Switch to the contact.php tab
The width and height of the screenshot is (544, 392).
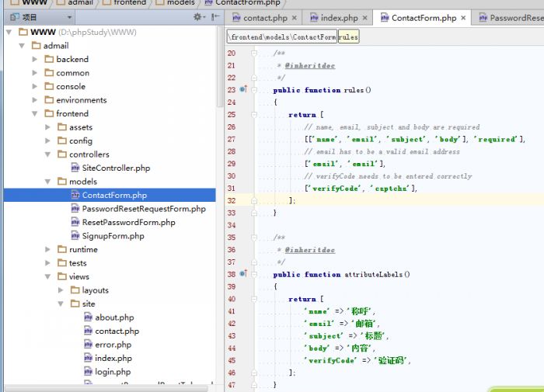point(265,18)
